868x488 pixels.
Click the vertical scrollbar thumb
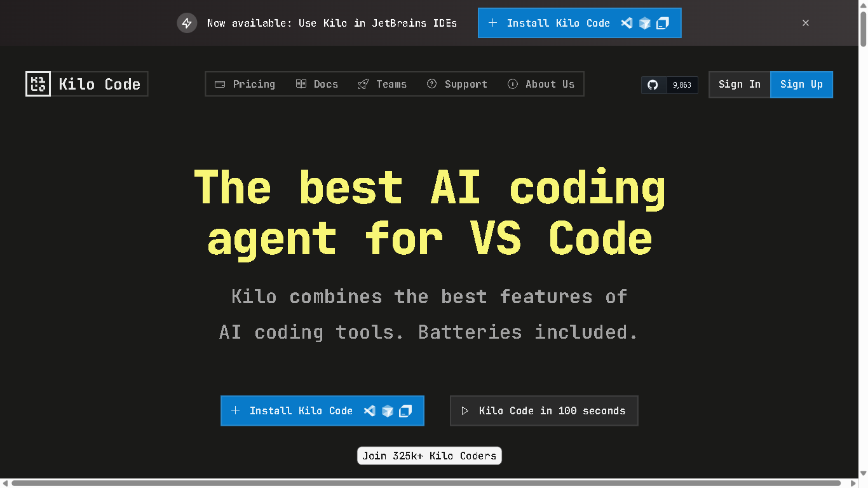863,28
